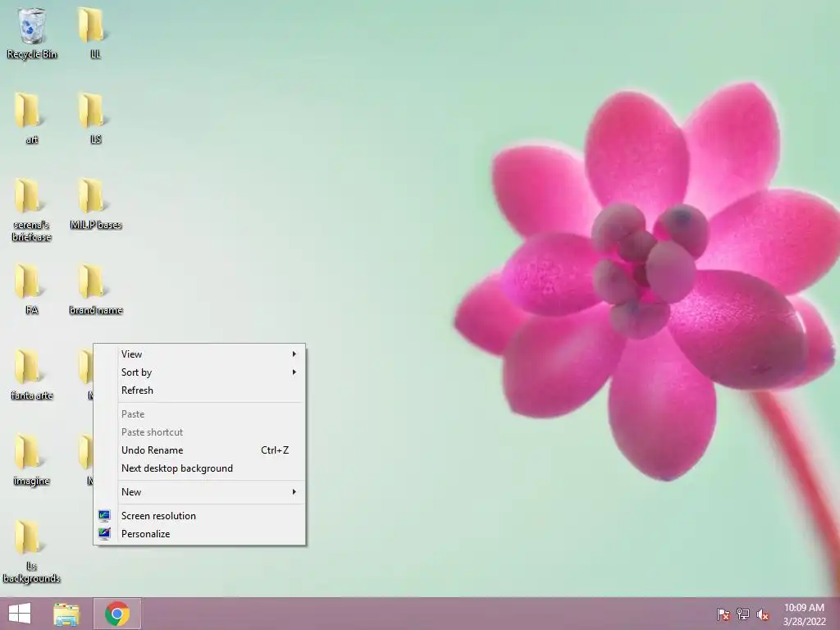This screenshot has width=840, height=630.
Task: Select the fanta arte folder icon
Action: coord(32,374)
